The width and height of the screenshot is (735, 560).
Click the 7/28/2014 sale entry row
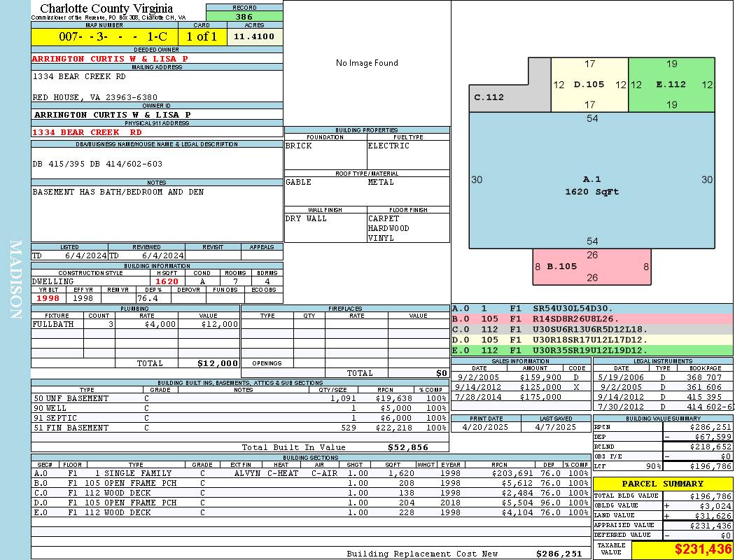click(x=521, y=397)
